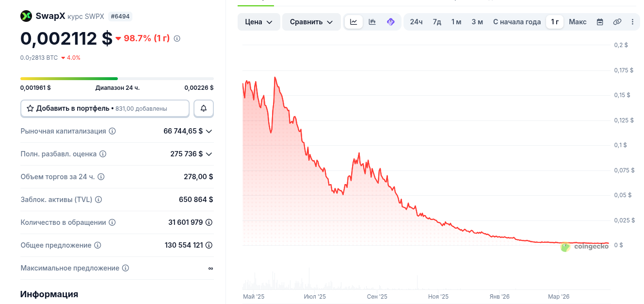Select the 7д time range
Image resolution: width=644 pixels, height=304 pixels.
(x=437, y=22)
